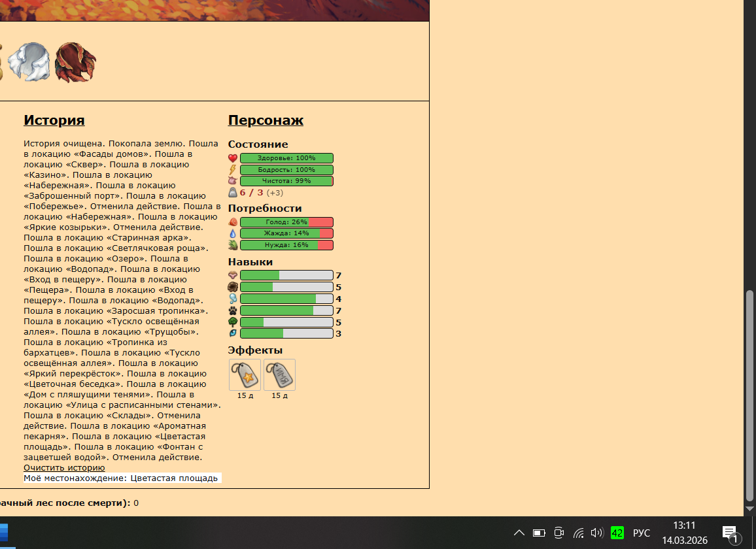
Task: Click the page vertical scrollbar thumb
Action: point(749,395)
